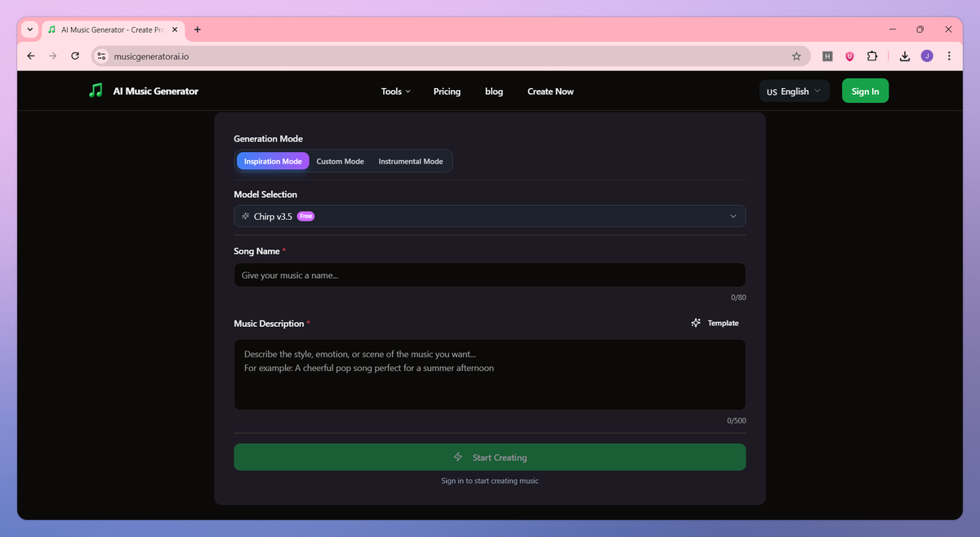Click the red shield extension icon
Image resolution: width=980 pixels, height=537 pixels.
849,56
